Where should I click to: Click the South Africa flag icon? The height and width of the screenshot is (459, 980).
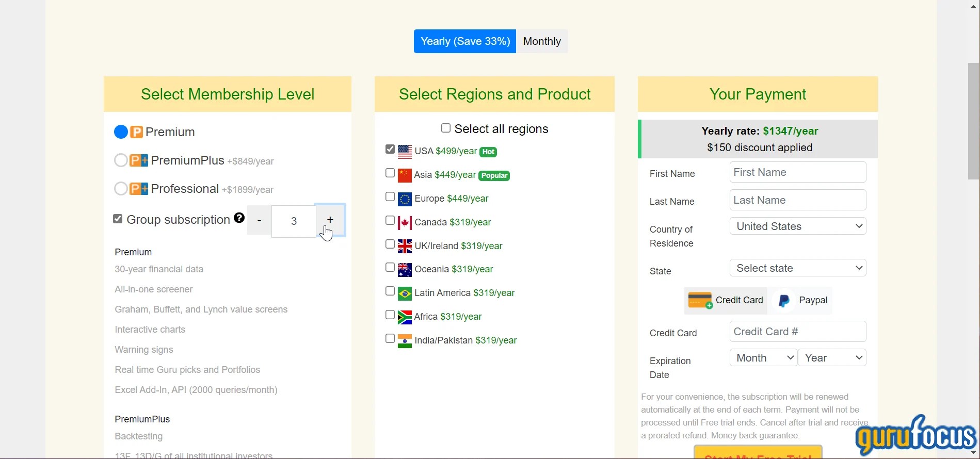tap(405, 317)
